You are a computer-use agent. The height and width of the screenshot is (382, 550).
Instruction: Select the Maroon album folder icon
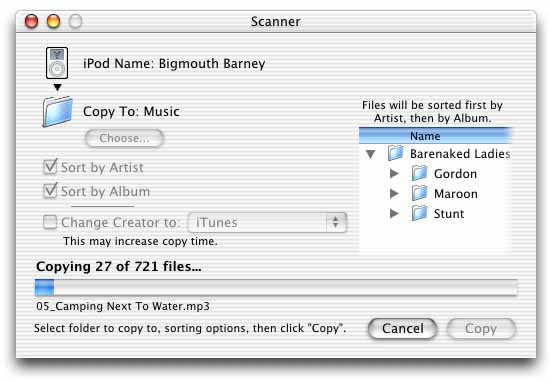click(x=419, y=193)
